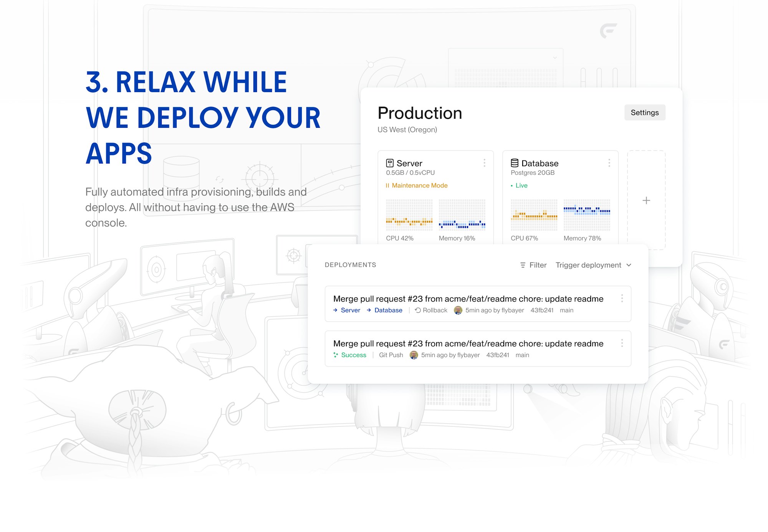Open the Filter deployments control
The height and width of the screenshot is (532, 768).
pos(533,265)
